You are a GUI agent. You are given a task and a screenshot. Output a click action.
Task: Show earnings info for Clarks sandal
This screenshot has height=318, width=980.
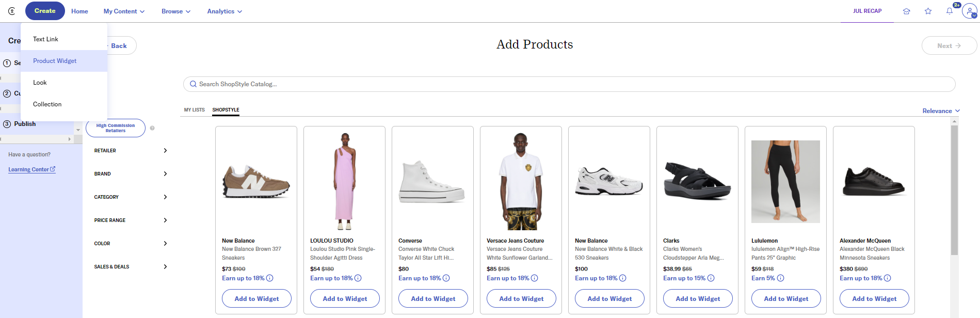(711, 278)
